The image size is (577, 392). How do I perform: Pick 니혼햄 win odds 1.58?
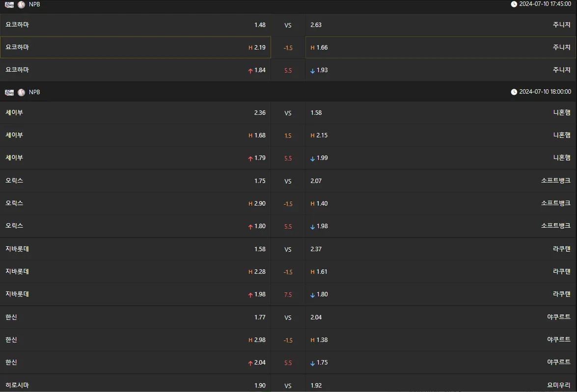tap(440, 112)
